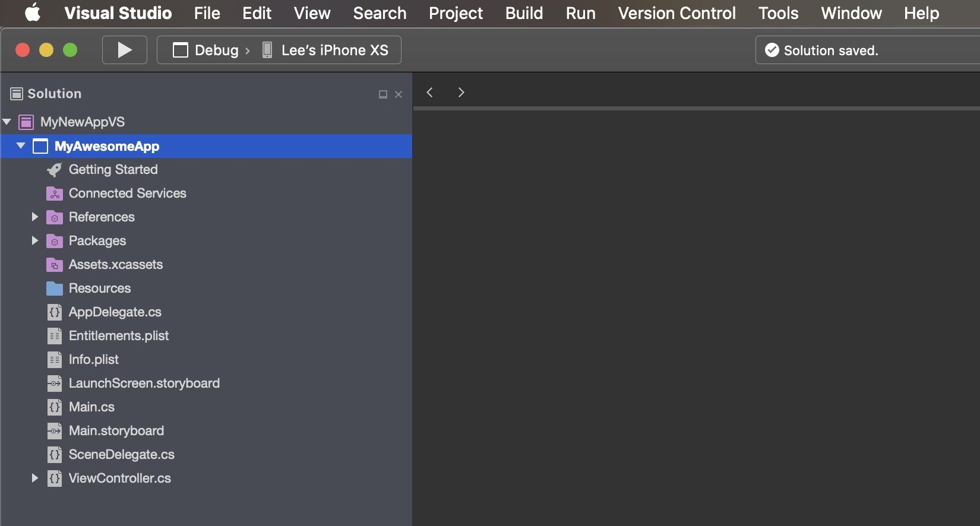
Task: Open the Edit menu
Action: 257,13
